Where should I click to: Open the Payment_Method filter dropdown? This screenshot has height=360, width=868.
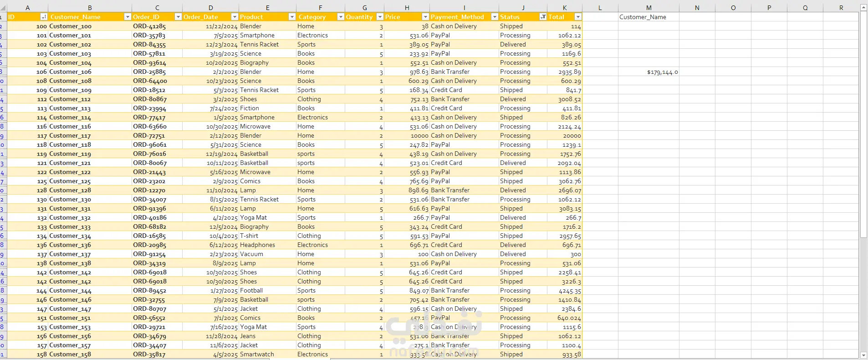[495, 17]
